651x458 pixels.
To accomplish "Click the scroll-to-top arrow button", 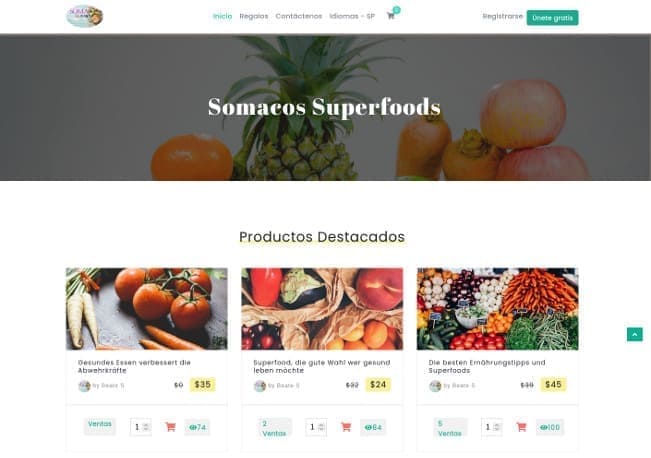I will point(634,334).
